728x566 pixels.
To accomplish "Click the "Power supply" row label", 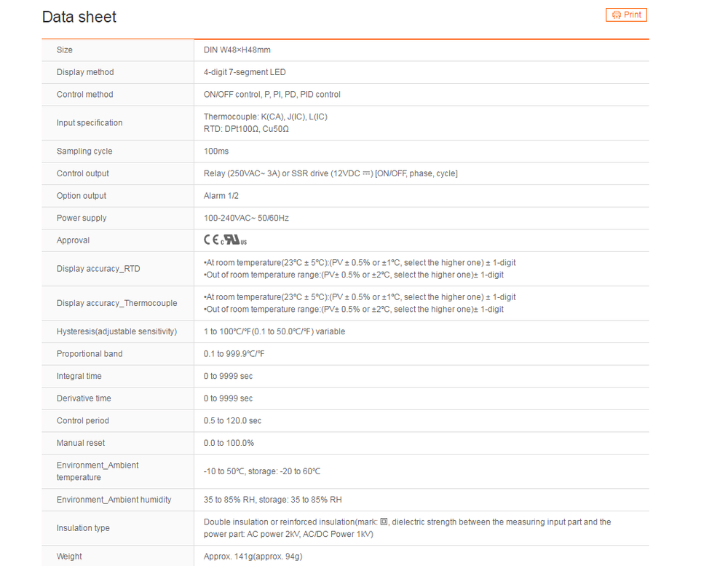I will point(82,218).
